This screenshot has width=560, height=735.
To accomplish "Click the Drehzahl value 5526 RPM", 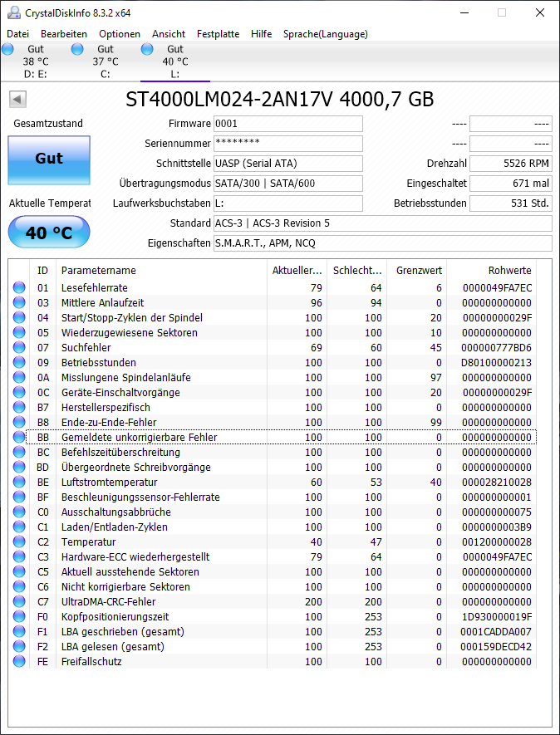I will 511,164.
